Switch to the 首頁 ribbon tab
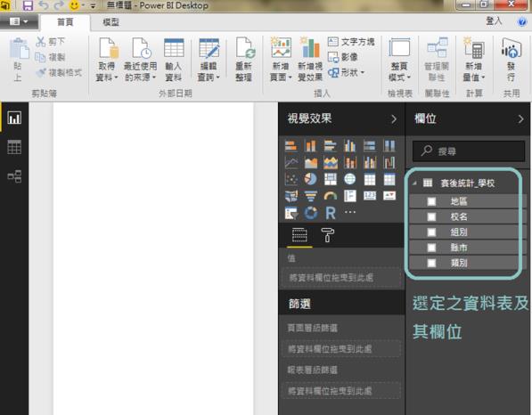Viewport: 532px width, 415px height. [65, 22]
